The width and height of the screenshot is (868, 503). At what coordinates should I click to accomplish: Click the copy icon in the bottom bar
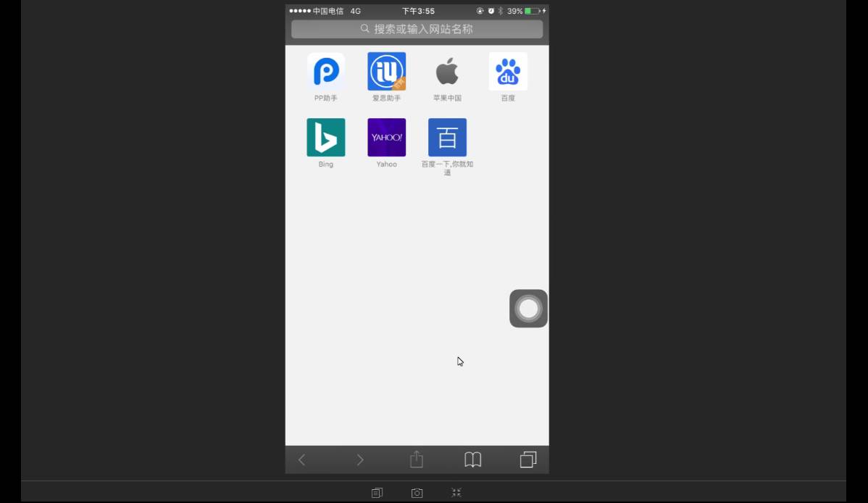tap(377, 492)
